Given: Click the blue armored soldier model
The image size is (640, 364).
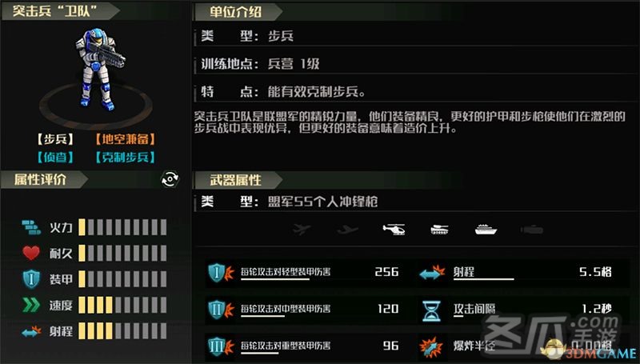Looking at the screenshot, I should (x=99, y=70).
